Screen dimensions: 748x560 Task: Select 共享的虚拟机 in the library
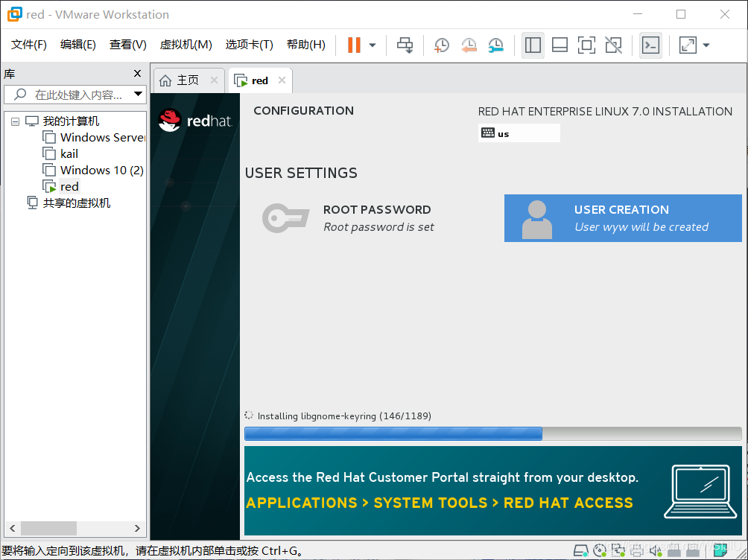click(x=76, y=203)
